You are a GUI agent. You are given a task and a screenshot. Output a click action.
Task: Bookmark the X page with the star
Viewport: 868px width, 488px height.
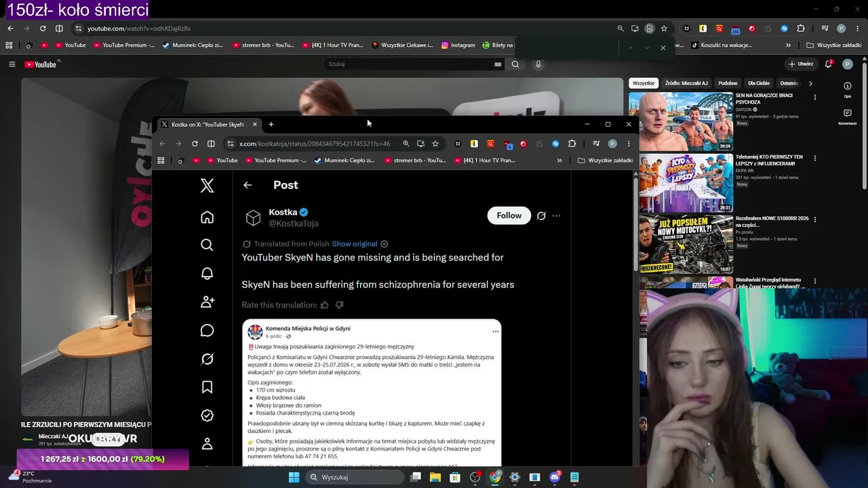coord(435,144)
